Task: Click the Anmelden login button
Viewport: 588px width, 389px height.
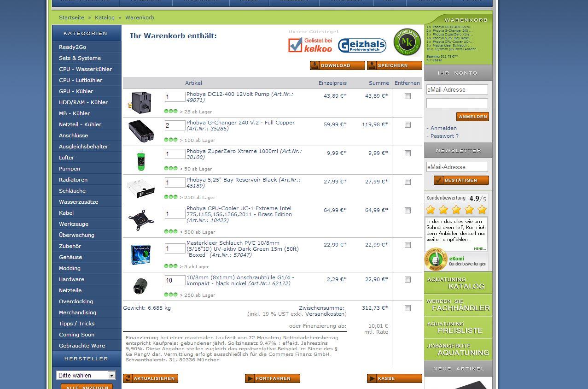Action: tap(472, 117)
